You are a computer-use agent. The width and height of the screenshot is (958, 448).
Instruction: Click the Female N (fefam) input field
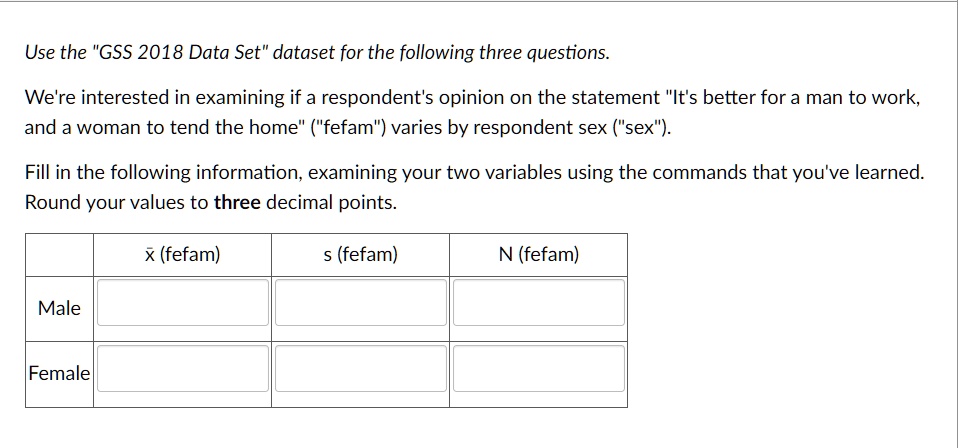point(539,369)
